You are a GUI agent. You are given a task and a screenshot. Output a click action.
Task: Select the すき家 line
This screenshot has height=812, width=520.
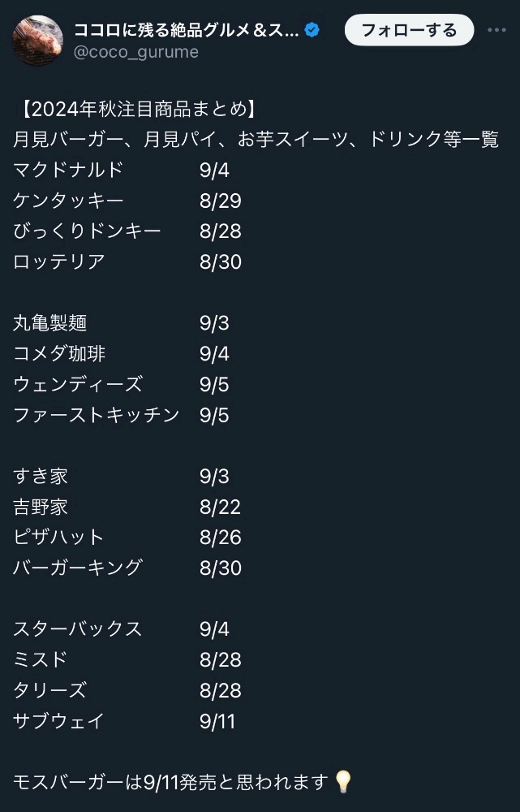41,476
